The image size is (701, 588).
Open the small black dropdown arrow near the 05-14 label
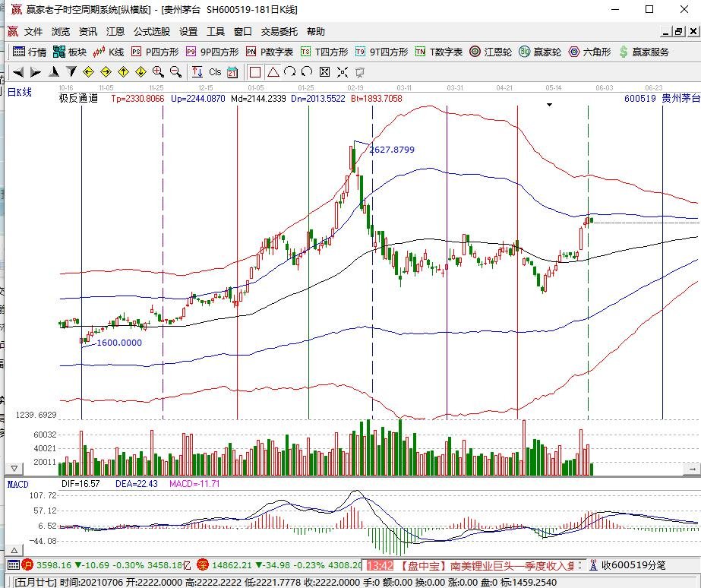click(x=549, y=105)
